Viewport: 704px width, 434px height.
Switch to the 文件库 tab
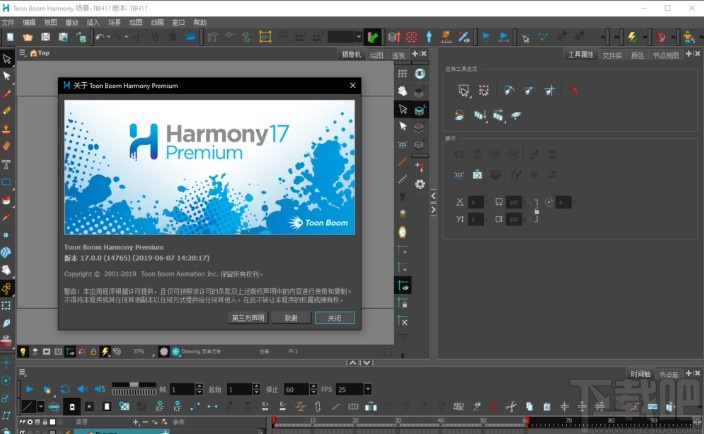[612, 55]
